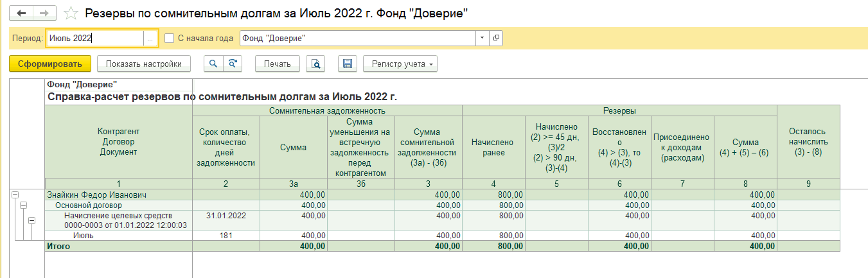
Task: Collapse the Основной договор tree node
Action: pyautogui.click(x=23, y=205)
